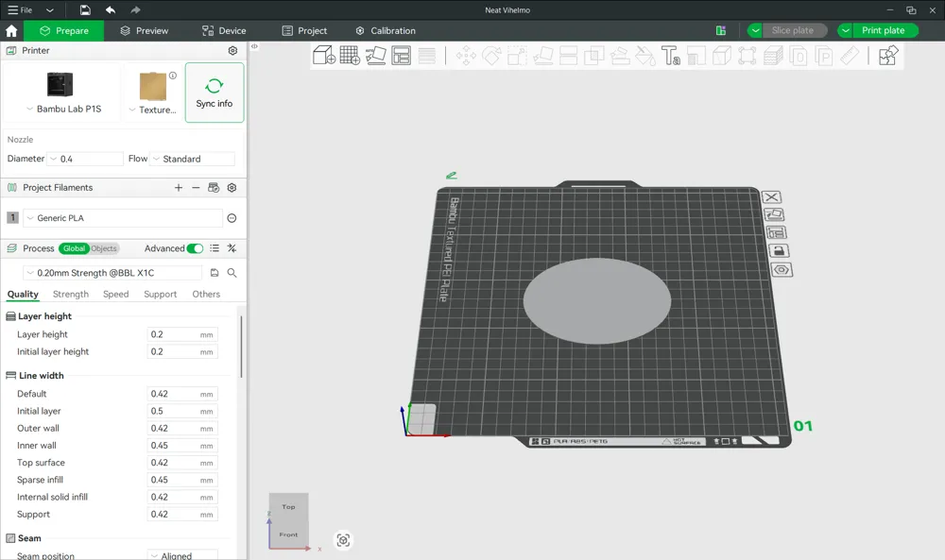The image size is (945, 560).
Task: Click the green layout icon in tab bar
Action: click(721, 31)
